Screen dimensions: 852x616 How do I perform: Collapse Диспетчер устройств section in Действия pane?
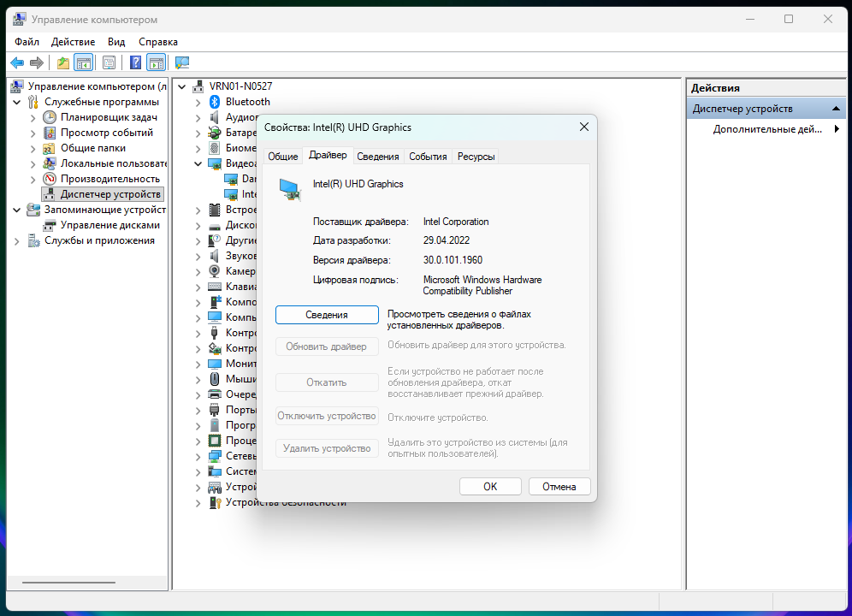point(837,109)
